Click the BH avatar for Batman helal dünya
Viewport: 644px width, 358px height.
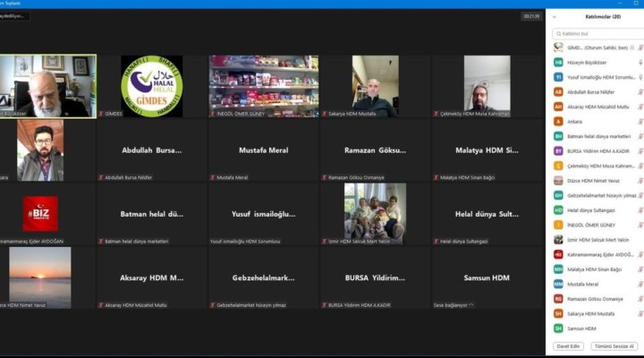[558, 136]
